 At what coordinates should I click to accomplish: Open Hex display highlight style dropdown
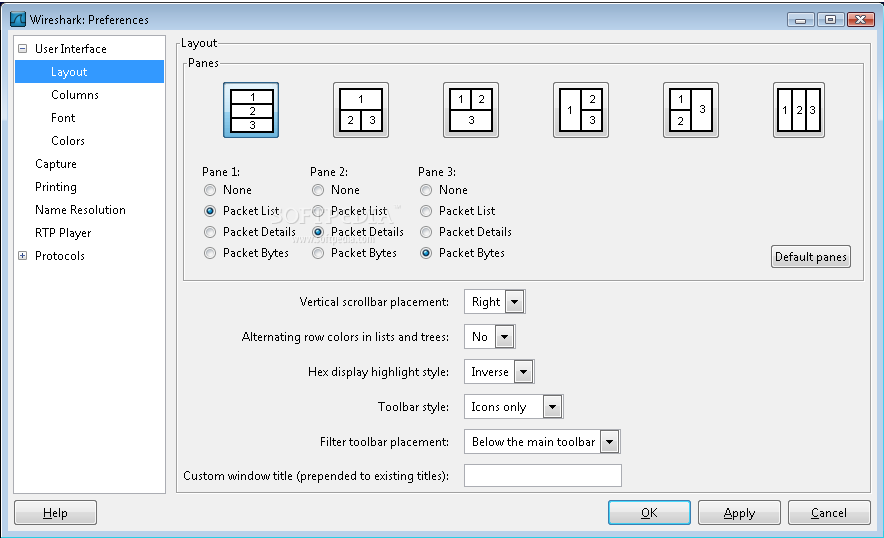[499, 372]
